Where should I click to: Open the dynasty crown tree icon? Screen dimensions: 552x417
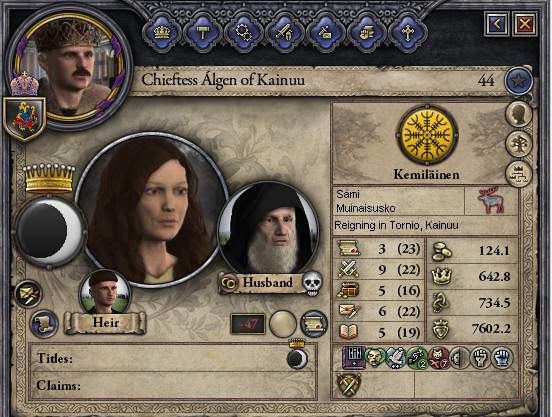(519, 173)
